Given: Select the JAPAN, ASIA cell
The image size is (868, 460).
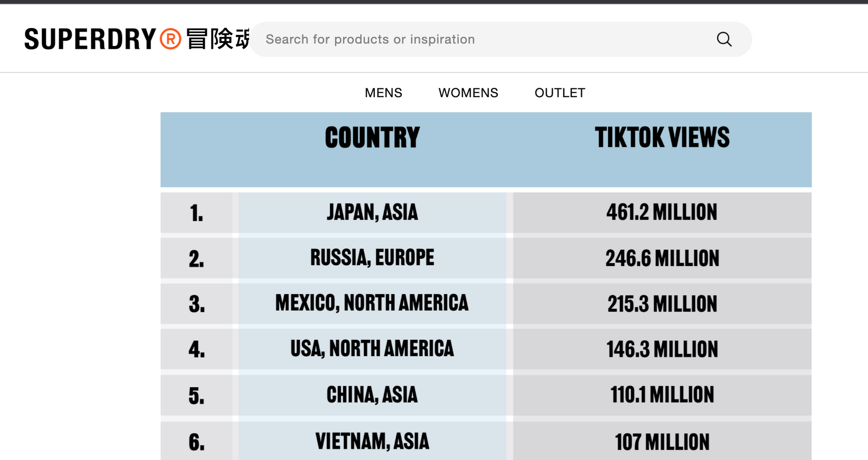Looking at the screenshot, I should tap(373, 212).
